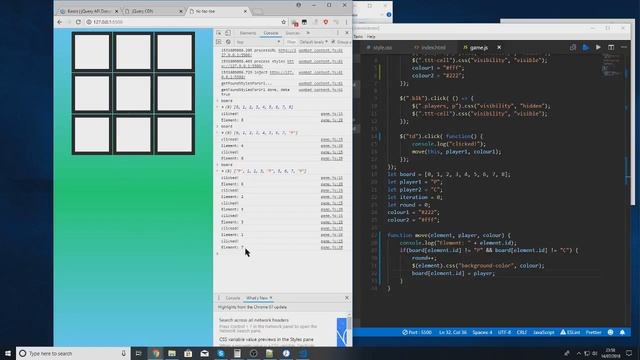This screenshot has height=360, width=640.
Task: Change file encoding UTF-8
Action: (x=504, y=333)
